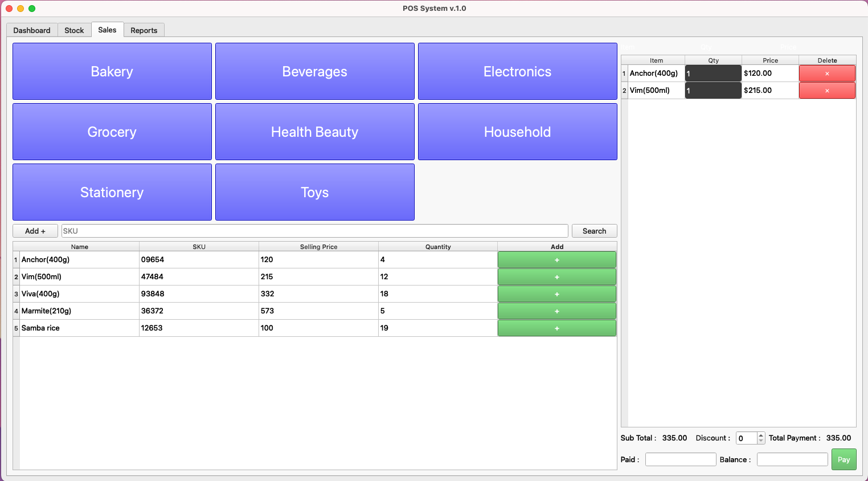Click the Add + button

click(x=35, y=231)
